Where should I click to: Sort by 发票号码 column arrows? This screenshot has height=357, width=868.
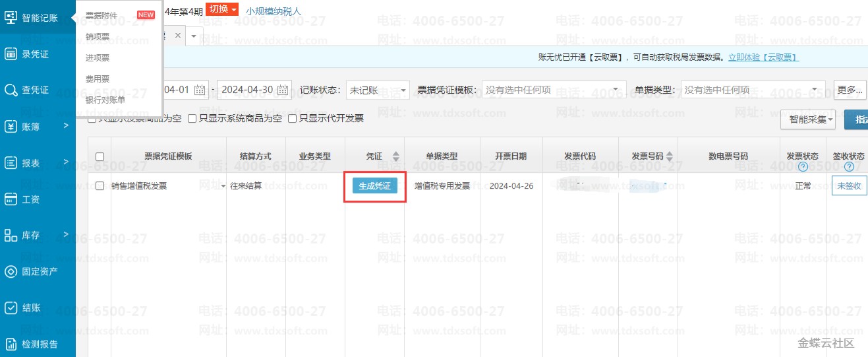point(670,156)
